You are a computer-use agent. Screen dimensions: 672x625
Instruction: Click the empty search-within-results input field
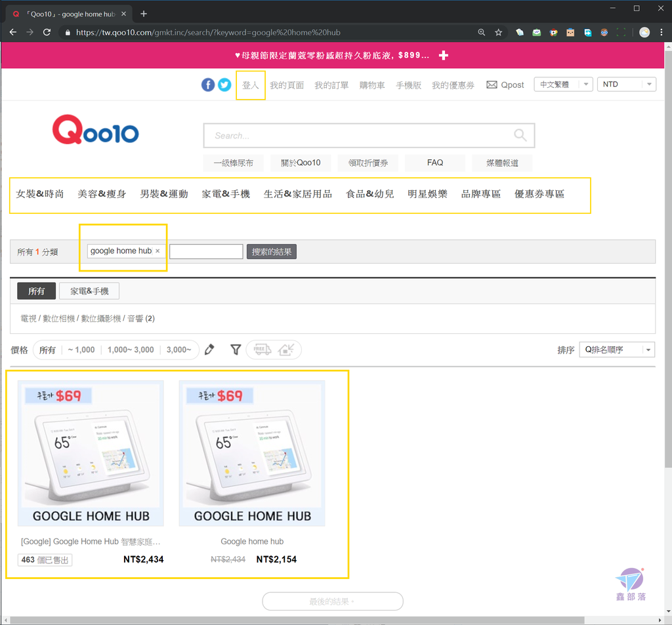pos(206,251)
